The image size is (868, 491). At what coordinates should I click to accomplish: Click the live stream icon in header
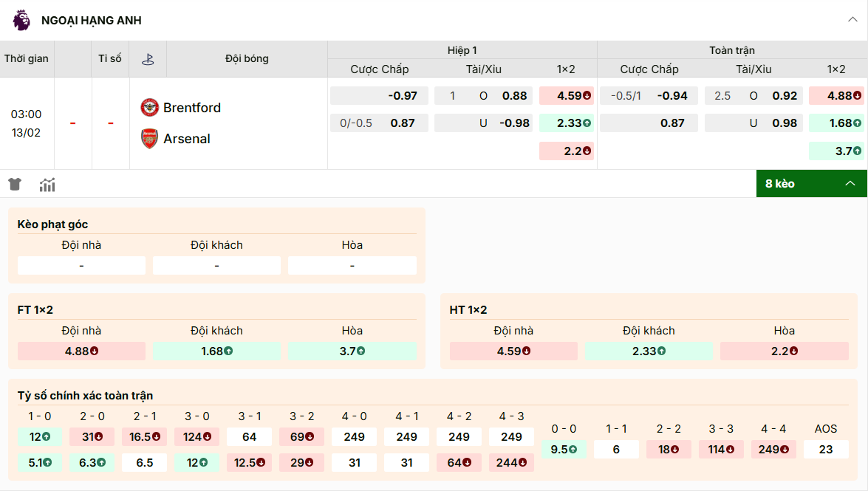(x=148, y=59)
